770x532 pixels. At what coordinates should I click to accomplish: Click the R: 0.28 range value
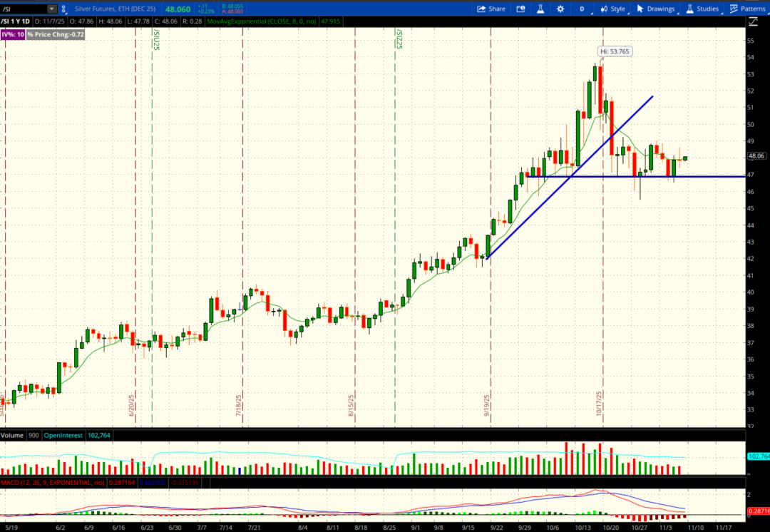pyautogui.click(x=192, y=21)
